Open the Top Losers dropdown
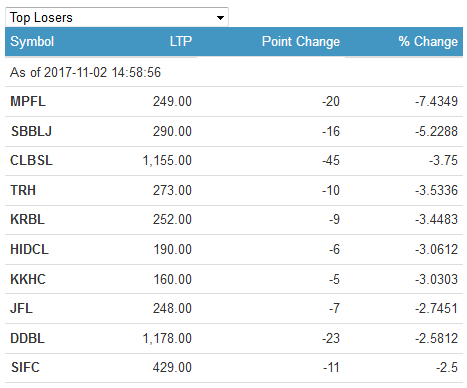This screenshot has width=467, height=388. 117,17
